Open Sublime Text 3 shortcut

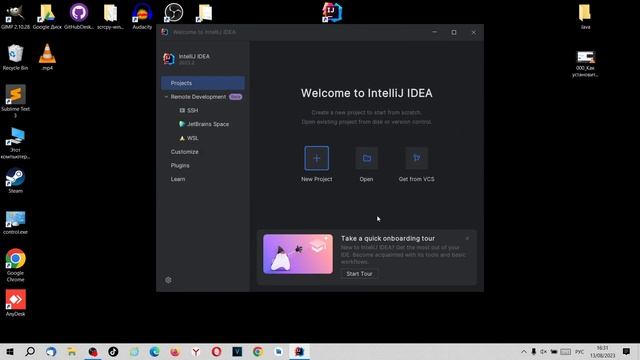coord(15,101)
